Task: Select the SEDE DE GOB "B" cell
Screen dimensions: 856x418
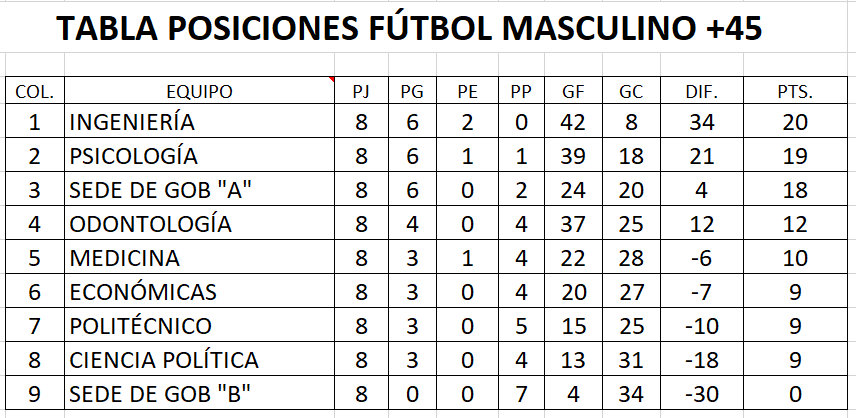Action: 199,393
